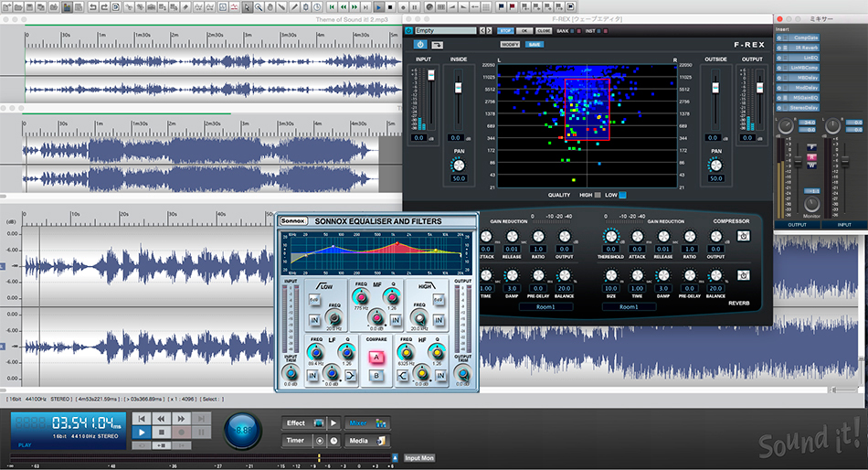
Task: Open the right Room1 reverb preset selector
Action: point(629,306)
